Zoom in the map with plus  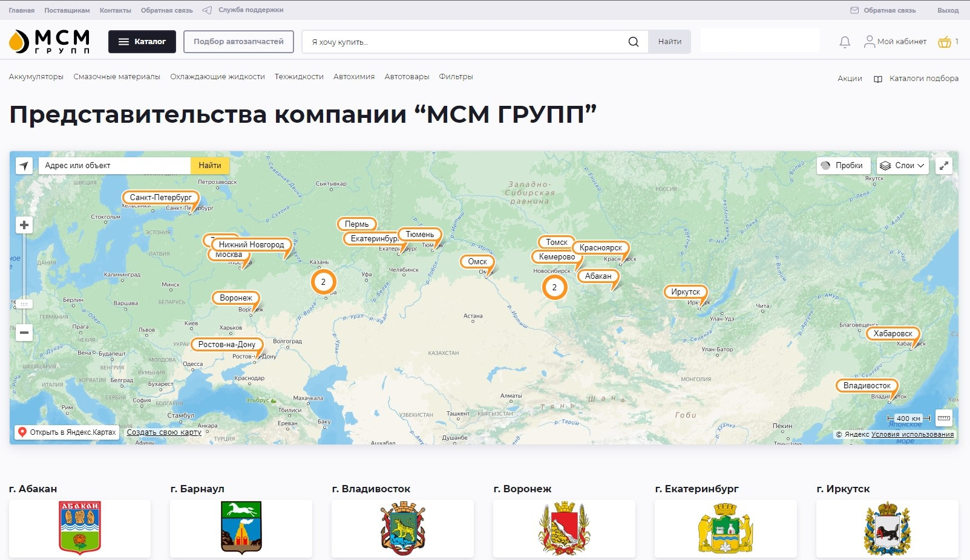[24, 225]
